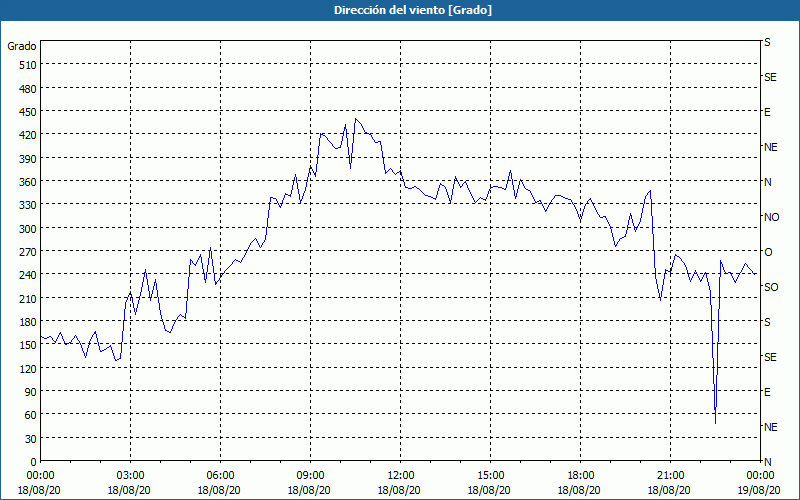Pick the 390 y-axis value

[x=29, y=159]
